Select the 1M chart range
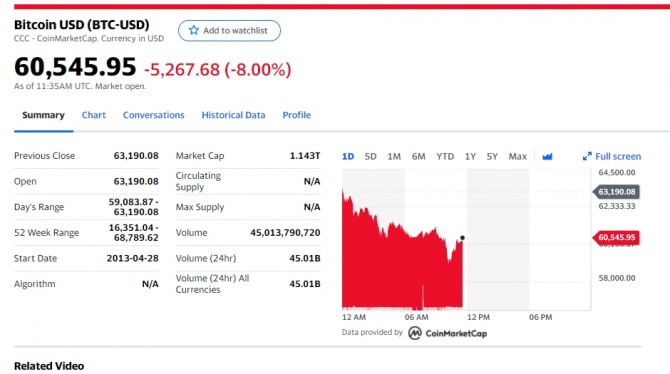Screen dimensions: 670x374 [394, 156]
